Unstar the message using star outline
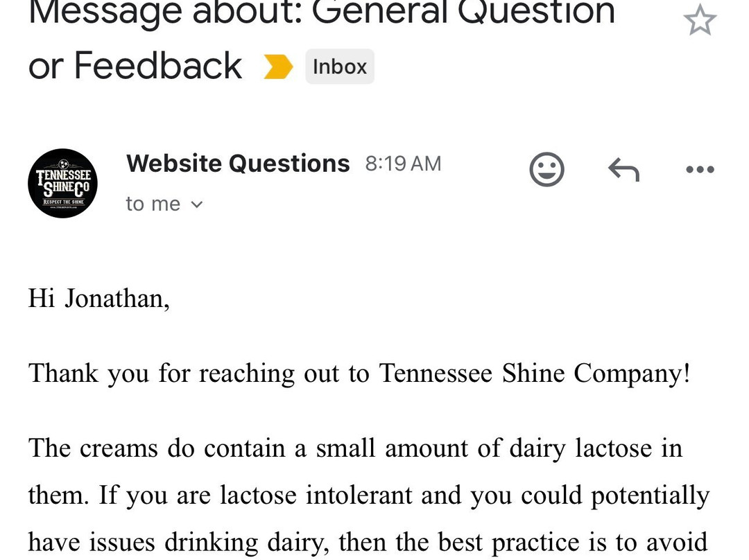Image resolution: width=749 pixels, height=560 pixels. pyautogui.click(x=700, y=20)
